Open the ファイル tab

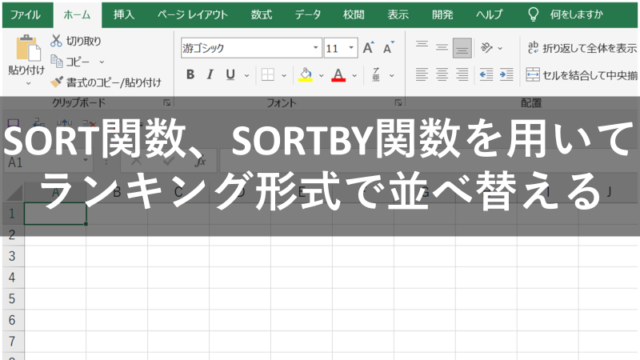coord(25,15)
